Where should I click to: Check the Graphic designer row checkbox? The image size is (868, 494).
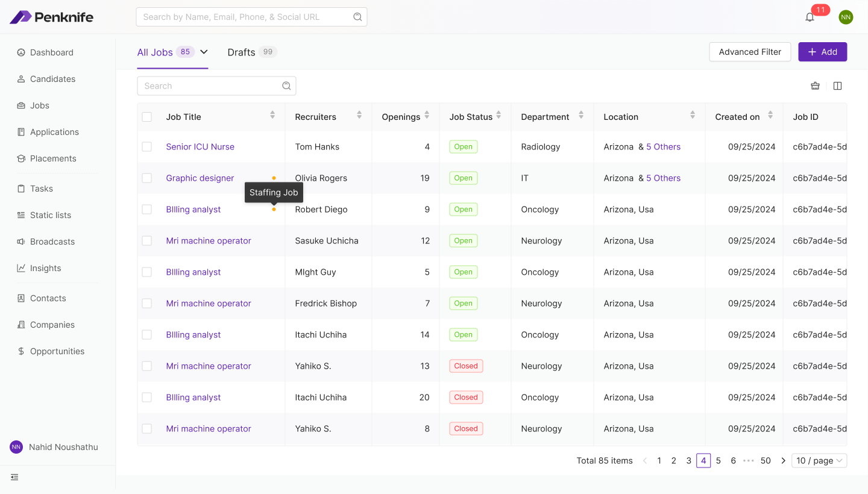click(147, 178)
